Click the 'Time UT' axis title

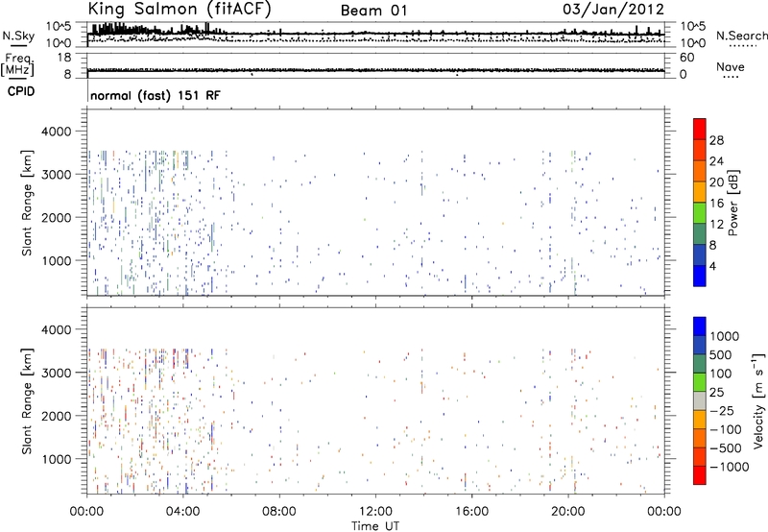point(375,526)
